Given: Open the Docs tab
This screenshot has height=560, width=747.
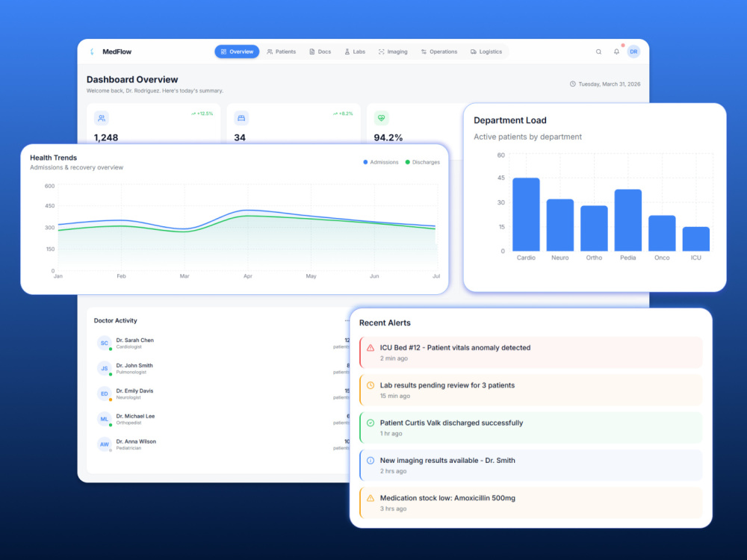Looking at the screenshot, I should tap(320, 52).
